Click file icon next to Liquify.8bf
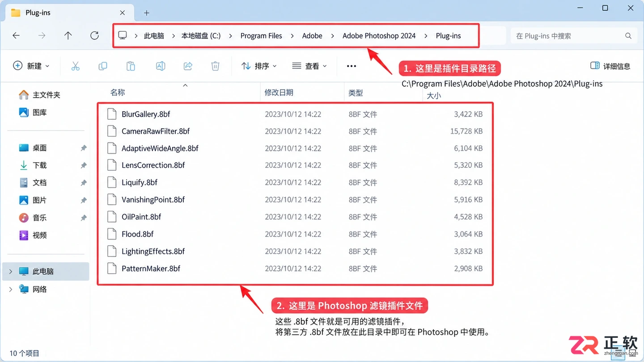 click(112, 182)
